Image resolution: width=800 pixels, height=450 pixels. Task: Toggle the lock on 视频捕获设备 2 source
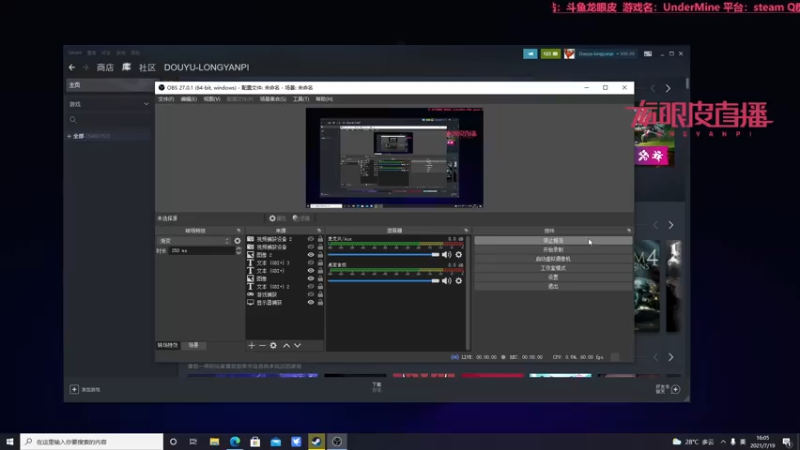tap(320, 239)
